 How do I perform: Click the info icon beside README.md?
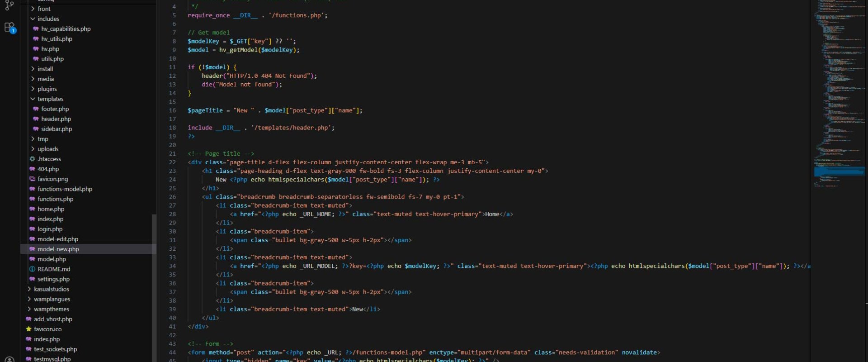coord(32,269)
